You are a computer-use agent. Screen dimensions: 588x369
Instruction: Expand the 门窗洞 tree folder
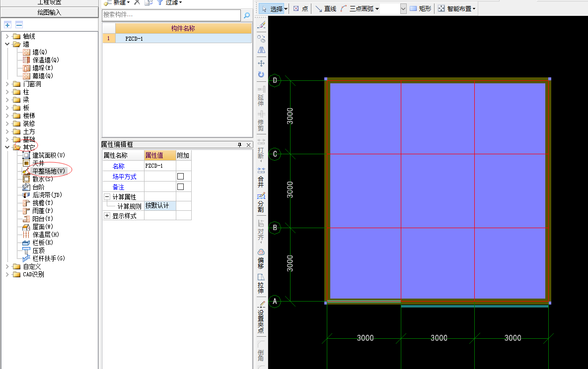(x=7, y=84)
